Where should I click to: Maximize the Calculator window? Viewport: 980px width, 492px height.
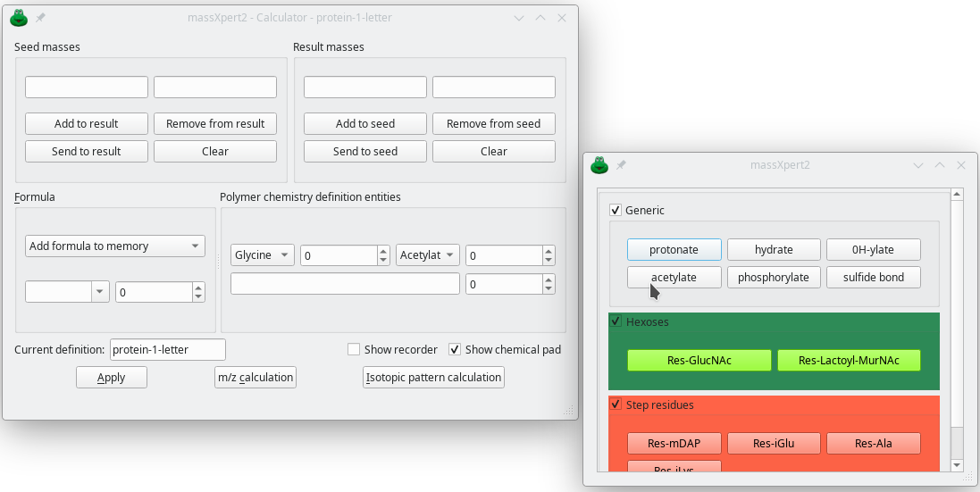[x=540, y=18]
